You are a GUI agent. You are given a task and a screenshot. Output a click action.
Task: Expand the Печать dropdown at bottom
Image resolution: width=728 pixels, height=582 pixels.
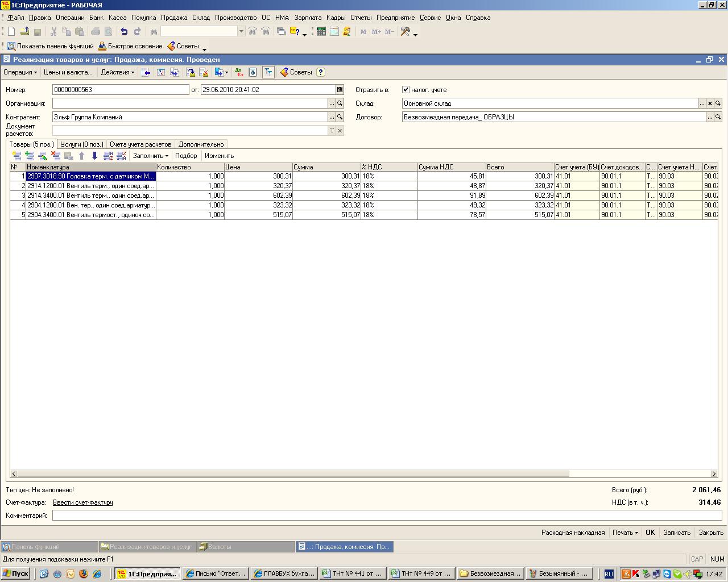tap(625, 533)
